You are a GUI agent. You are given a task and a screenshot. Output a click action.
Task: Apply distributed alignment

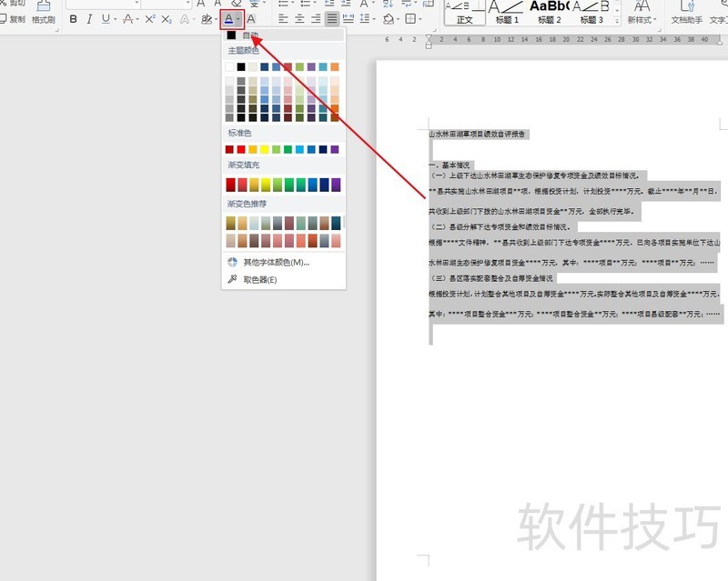pos(348,19)
